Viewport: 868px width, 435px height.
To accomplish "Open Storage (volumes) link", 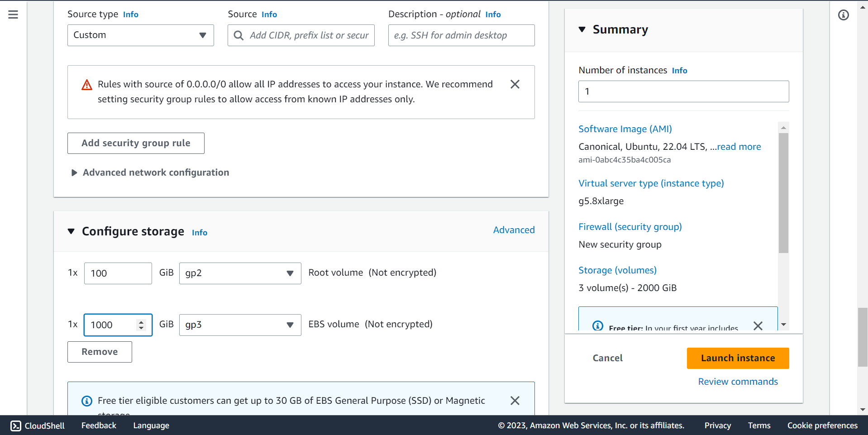I will tap(617, 270).
